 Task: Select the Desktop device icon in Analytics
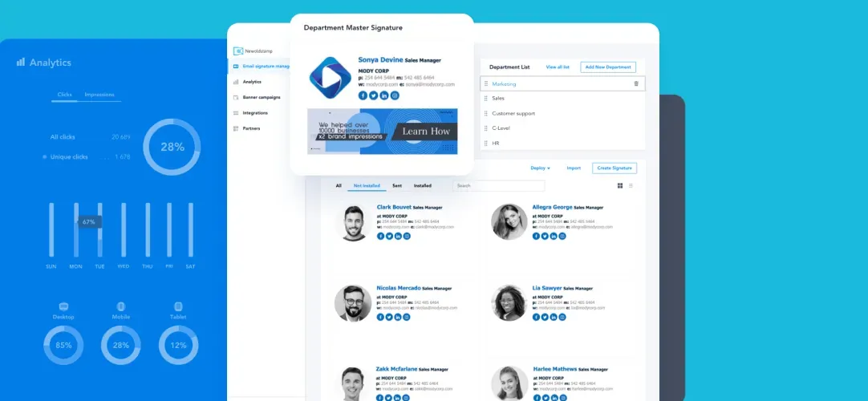pos(63,306)
